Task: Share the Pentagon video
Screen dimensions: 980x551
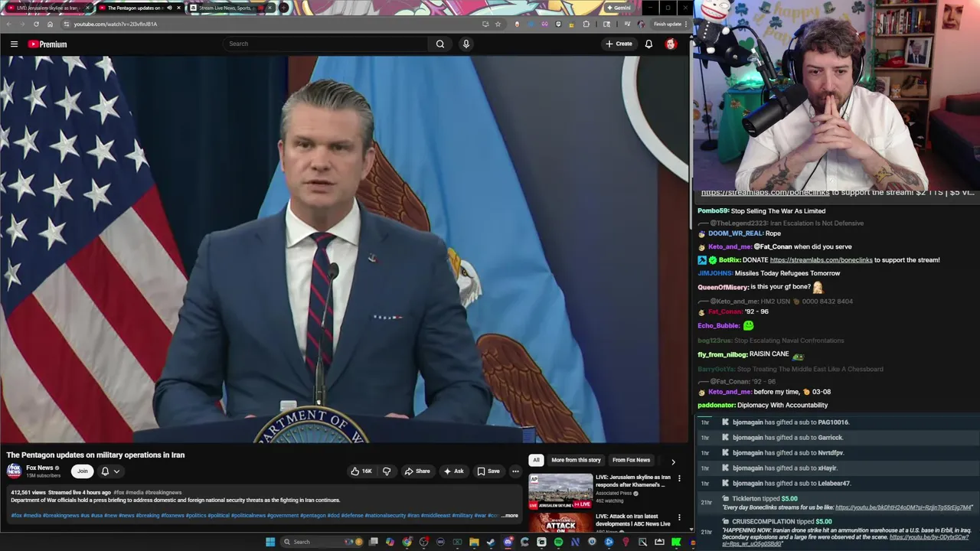Action: click(417, 471)
